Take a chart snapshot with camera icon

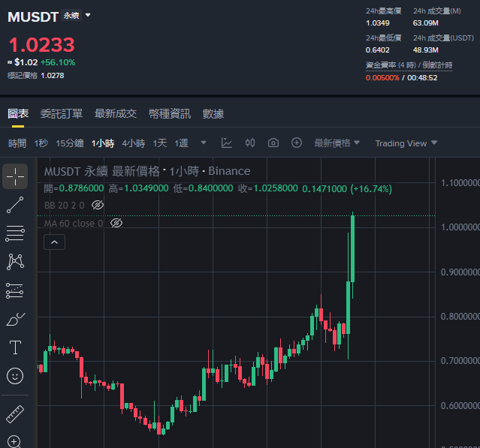pos(273,143)
